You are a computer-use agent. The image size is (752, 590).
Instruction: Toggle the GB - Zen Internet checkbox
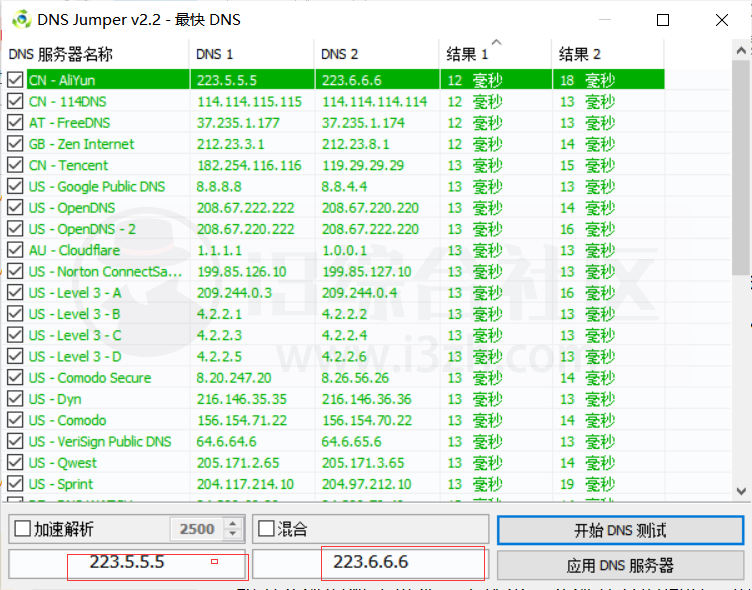pos(15,143)
